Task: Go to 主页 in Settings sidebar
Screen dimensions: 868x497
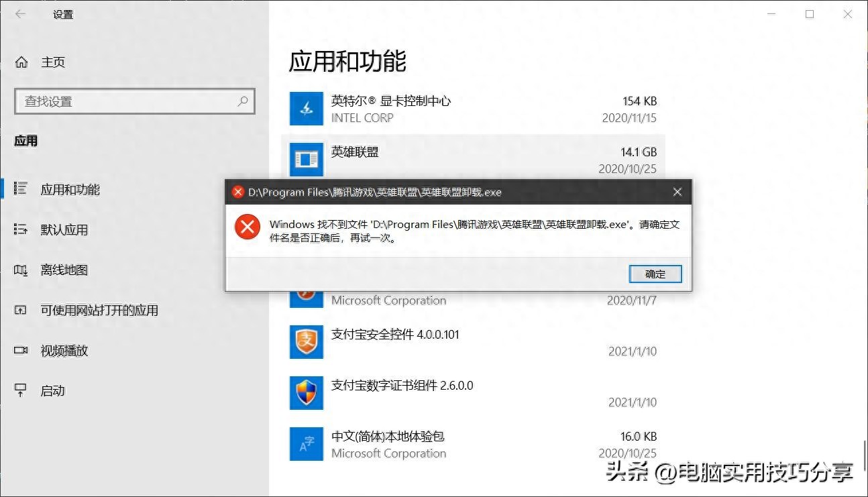Action: [53, 62]
